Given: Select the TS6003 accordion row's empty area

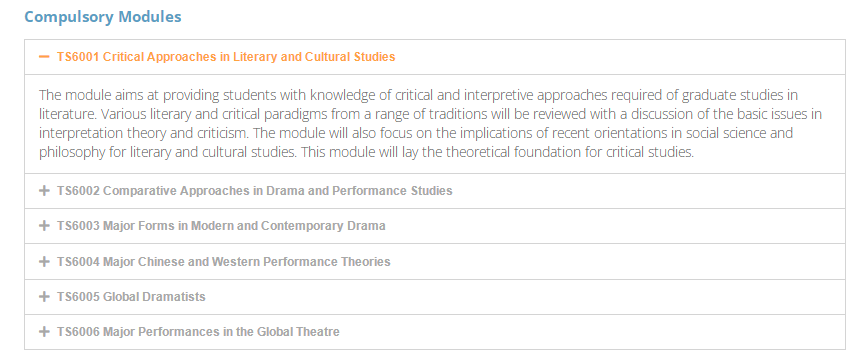Looking at the screenshot, I should pos(613,226).
